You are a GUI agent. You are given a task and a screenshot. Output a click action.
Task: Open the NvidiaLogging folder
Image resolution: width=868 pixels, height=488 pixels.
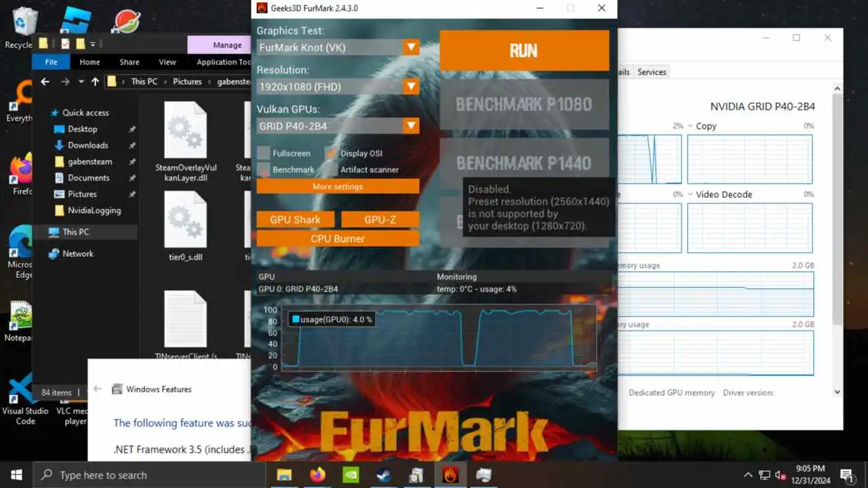94,210
